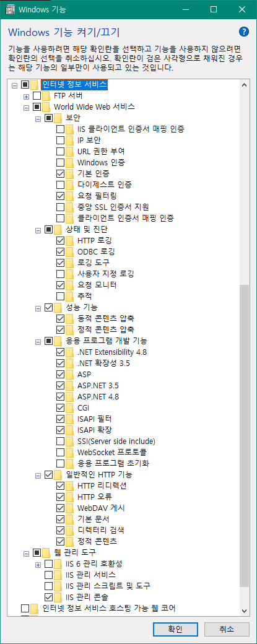Select the ISAPI 필터 label
257x644 pixels.
coord(94,419)
